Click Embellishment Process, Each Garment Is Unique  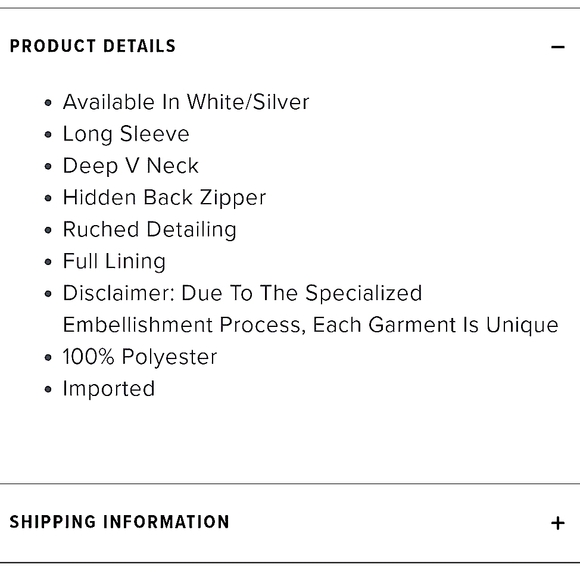[x=310, y=325]
